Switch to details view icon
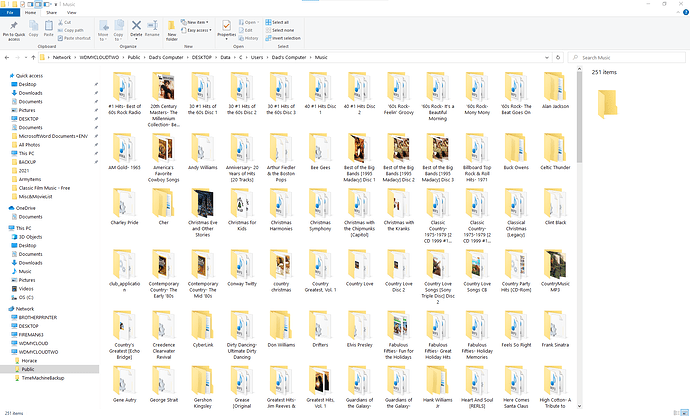The height and width of the screenshot is (416, 690). [677, 413]
